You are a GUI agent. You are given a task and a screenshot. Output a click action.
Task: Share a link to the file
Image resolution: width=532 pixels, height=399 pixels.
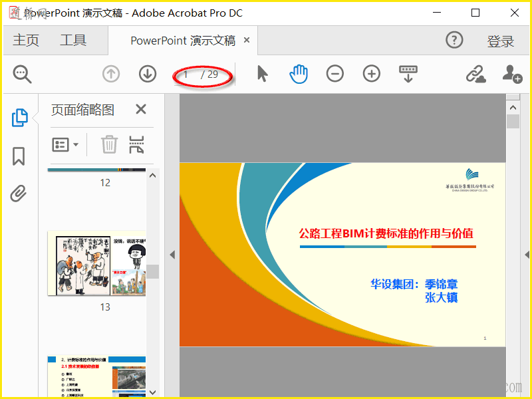[475, 74]
